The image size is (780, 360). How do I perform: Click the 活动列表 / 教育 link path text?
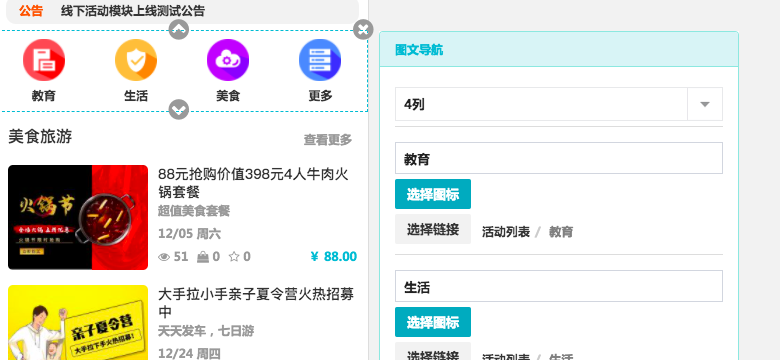[x=527, y=232]
